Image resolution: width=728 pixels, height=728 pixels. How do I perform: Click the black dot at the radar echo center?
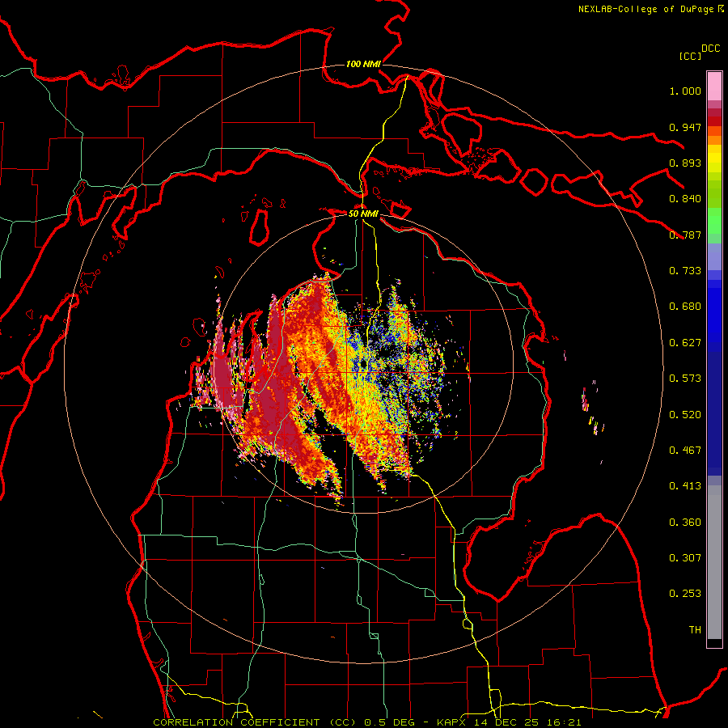coord(362,366)
